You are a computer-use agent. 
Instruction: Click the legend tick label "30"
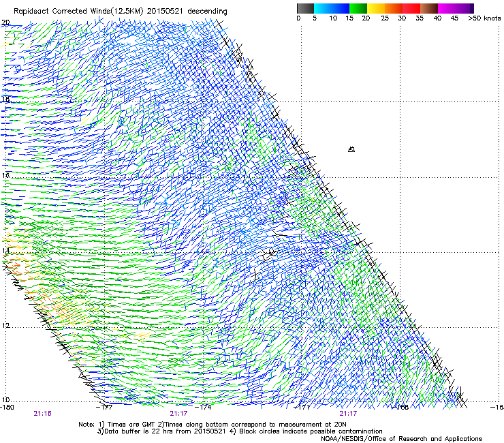(402, 18)
